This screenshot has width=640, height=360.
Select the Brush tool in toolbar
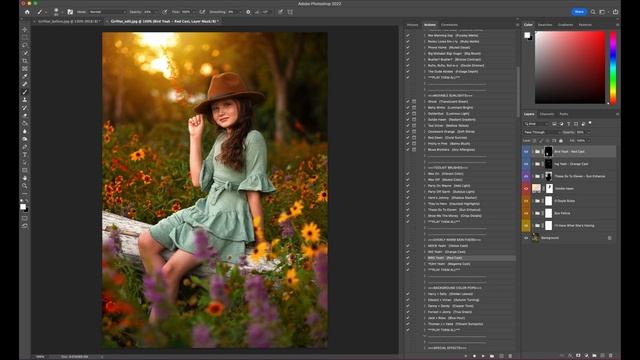click(25, 92)
